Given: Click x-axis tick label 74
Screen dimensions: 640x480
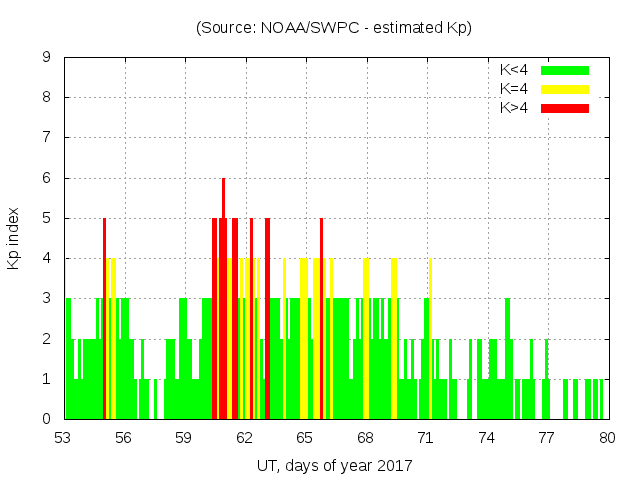Looking at the screenshot, I should click(486, 437).
